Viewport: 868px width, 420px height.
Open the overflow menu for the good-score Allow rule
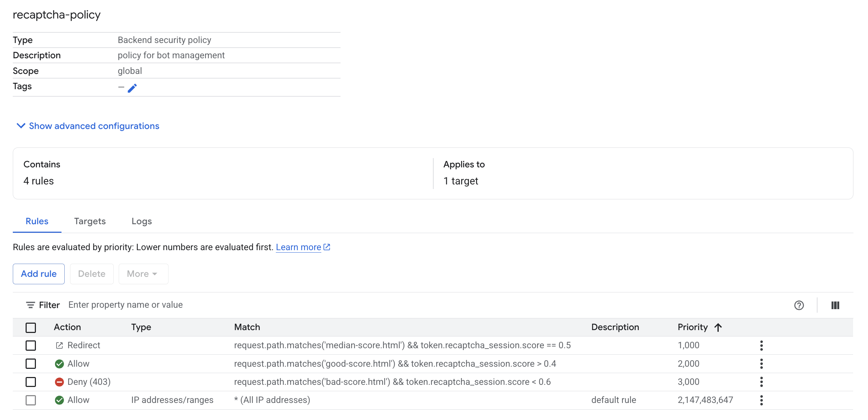pos(761,364)
